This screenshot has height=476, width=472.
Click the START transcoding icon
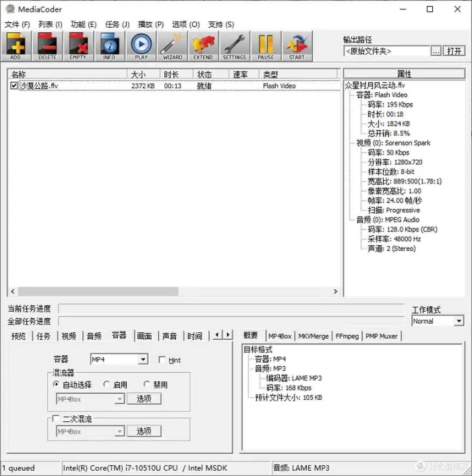pyautogui.click(x=297, y=46)
